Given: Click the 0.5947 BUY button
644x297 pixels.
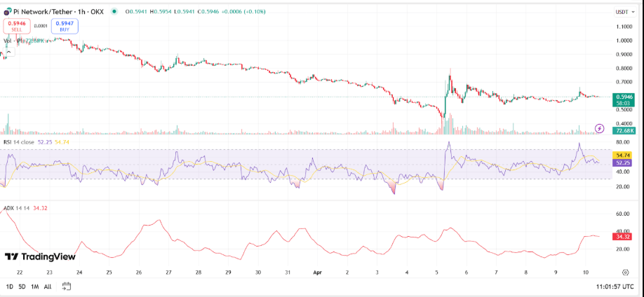Looking at the screenshot, I should tap(65, 26).
